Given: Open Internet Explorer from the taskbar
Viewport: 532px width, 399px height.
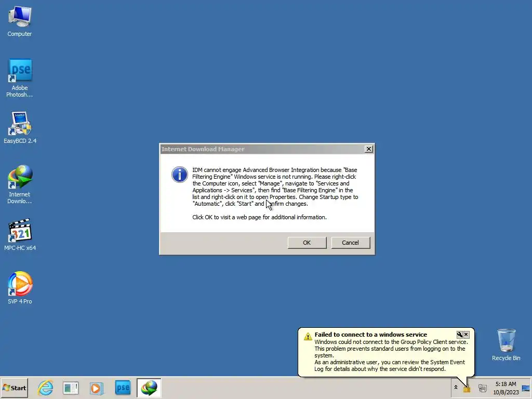Looking at the screenshot, I should click(x=46, y=388).
